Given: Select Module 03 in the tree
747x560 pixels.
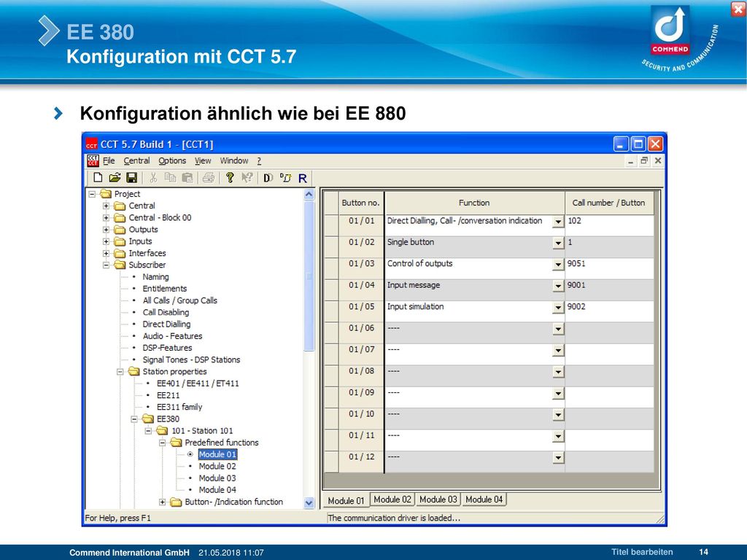Looking at the screenshot, I should (x=217, y=478).
